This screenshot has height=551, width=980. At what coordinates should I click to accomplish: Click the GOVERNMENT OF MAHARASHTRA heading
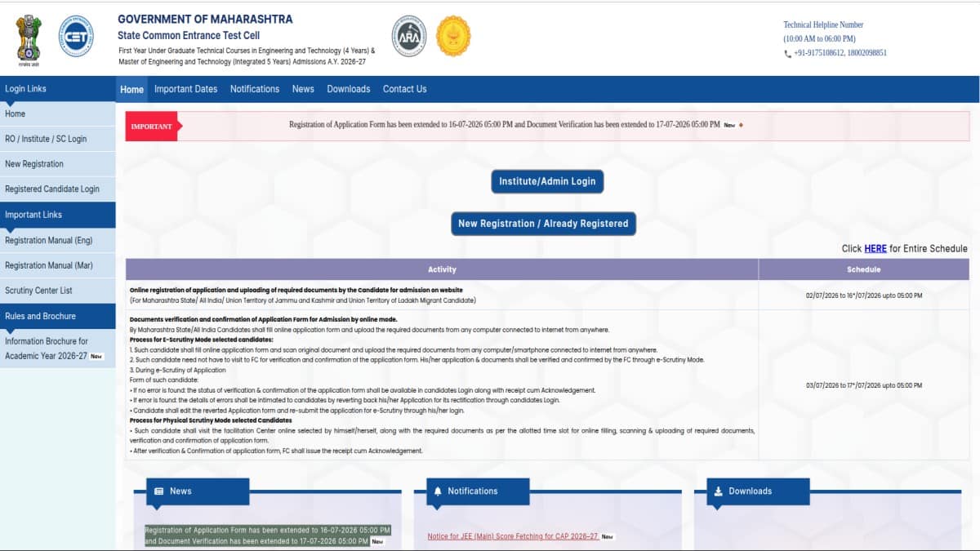point(205,19)
